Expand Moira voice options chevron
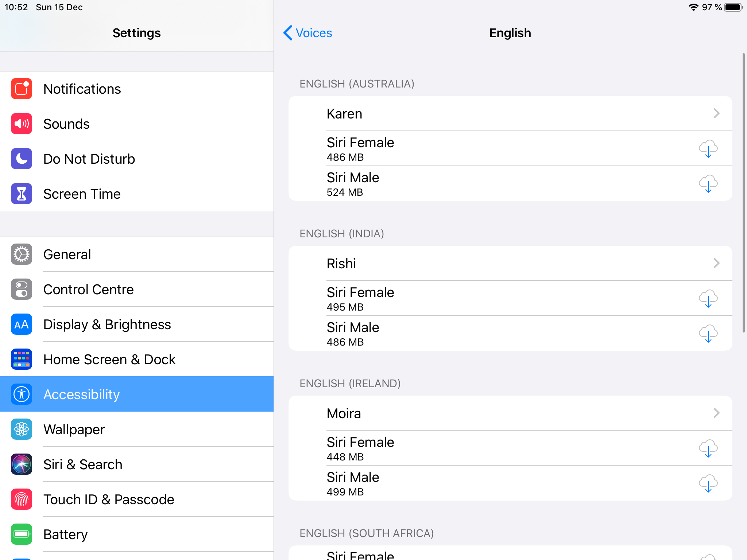Screen dimensions: 747x560 coord(716,413)
